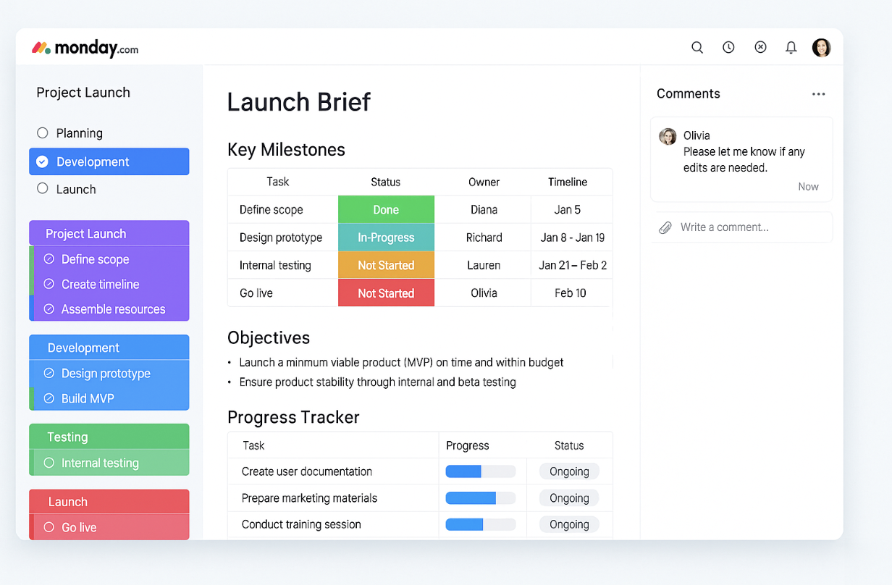The width and height of the screenshot is (892, 588).
Task: Click Olivia's avatar in the comment
Action: pos(668,136)
